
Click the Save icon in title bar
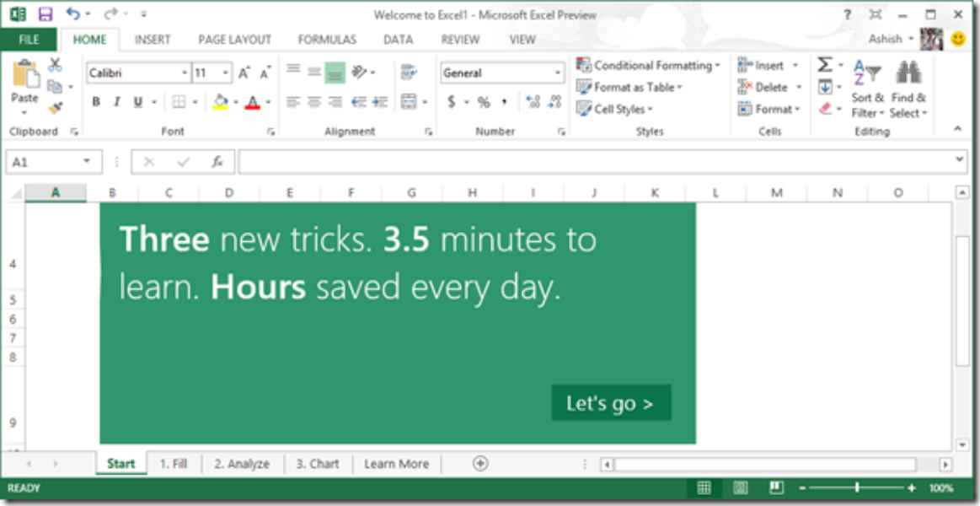[x=46, y=13]
